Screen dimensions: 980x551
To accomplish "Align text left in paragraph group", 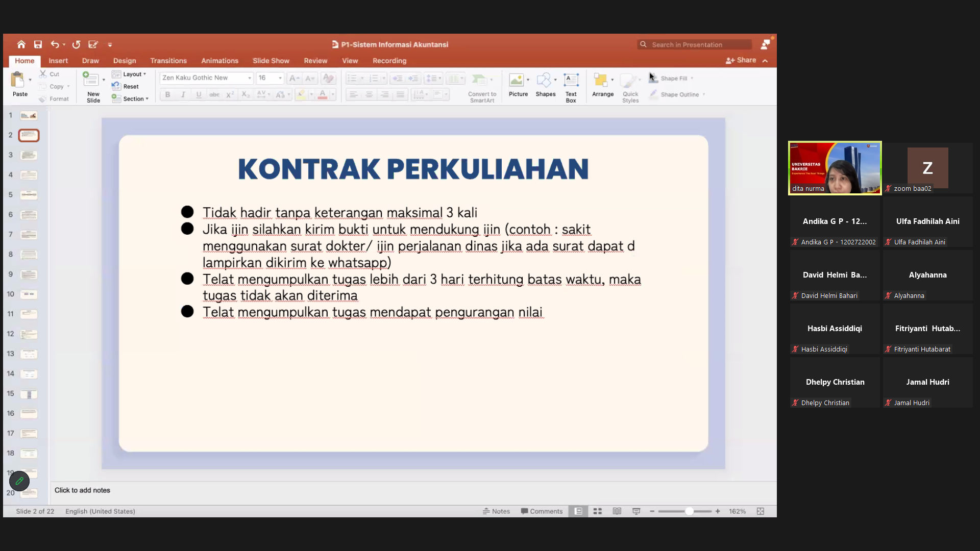I will pos(353,94).
